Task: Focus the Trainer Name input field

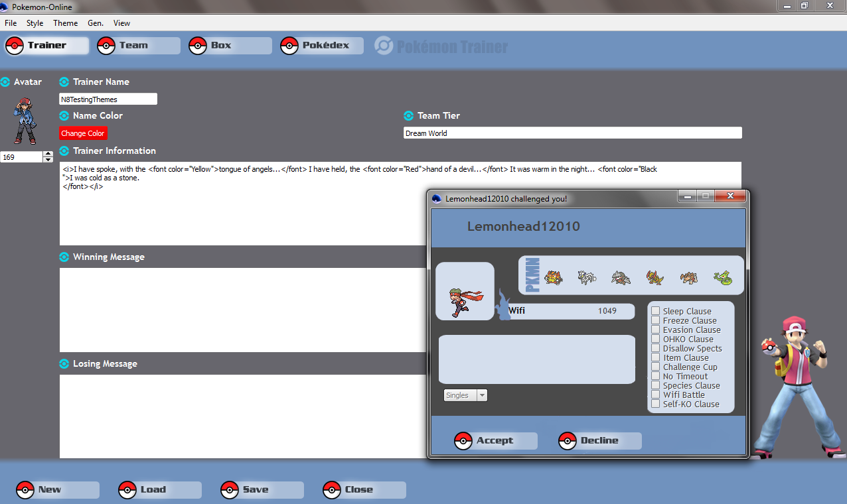Action: [x=108, y=99]
